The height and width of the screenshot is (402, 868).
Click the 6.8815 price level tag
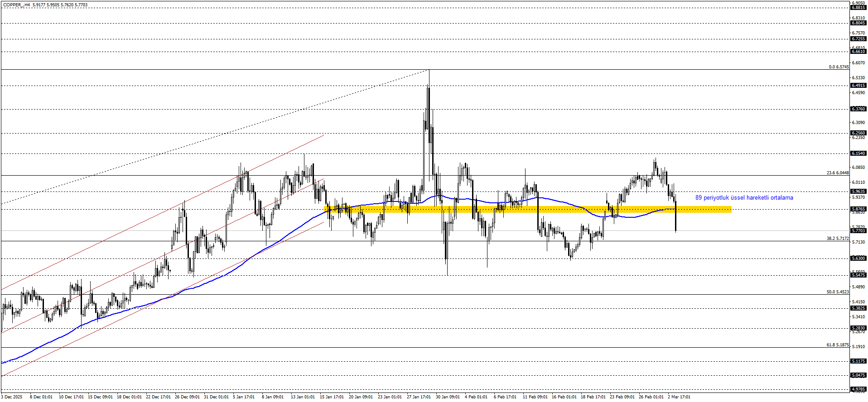pos(858,8)
